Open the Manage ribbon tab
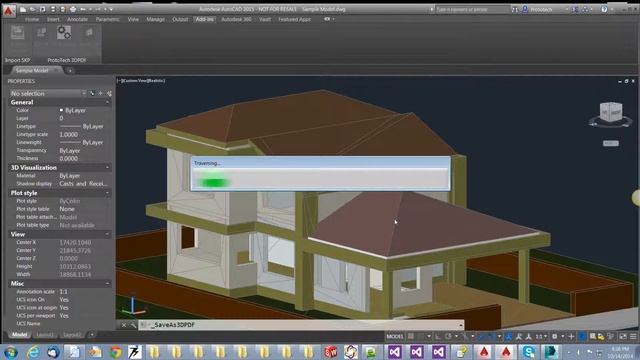Screen dimensions: 640x360 coord(156,19)
